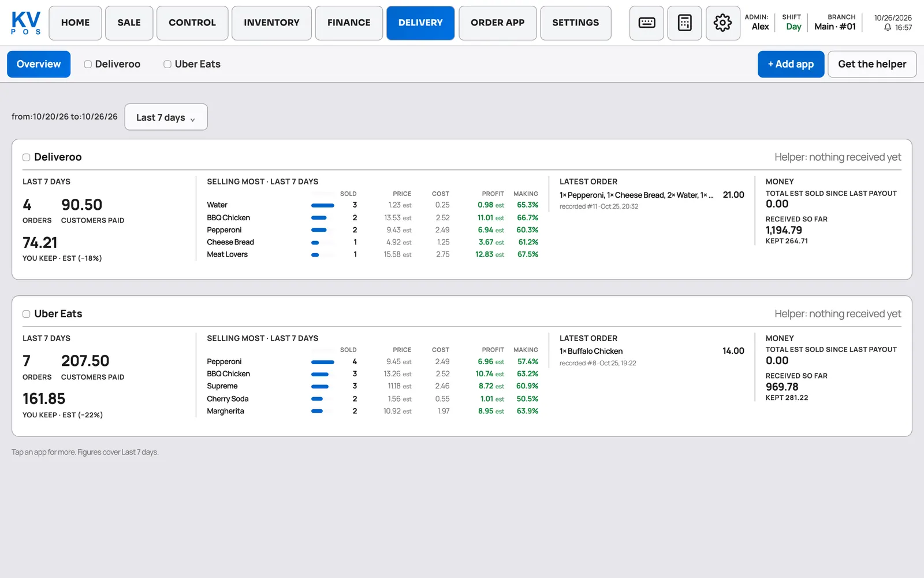
Task: Go to the SETTINGS tab
Action: [x=576, y=23]
